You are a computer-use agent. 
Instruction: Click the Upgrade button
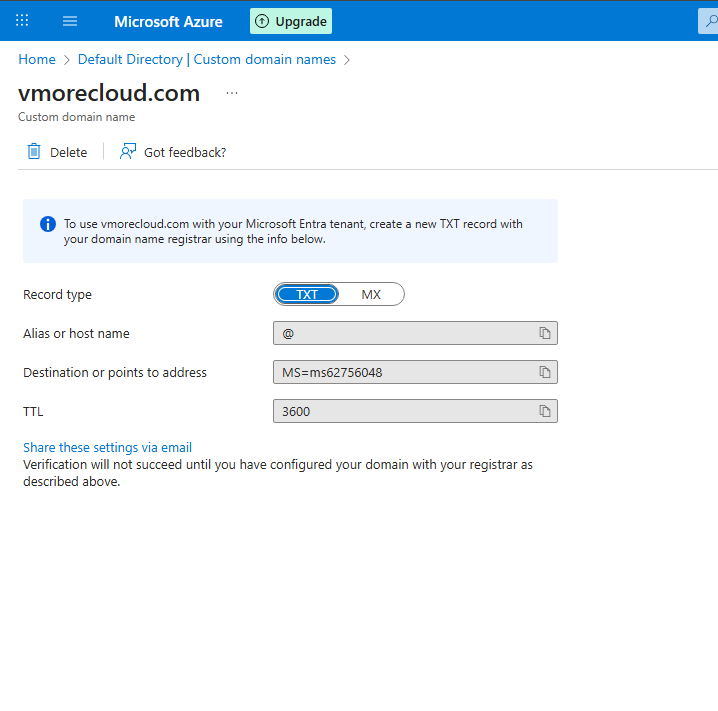pos(290,21)
